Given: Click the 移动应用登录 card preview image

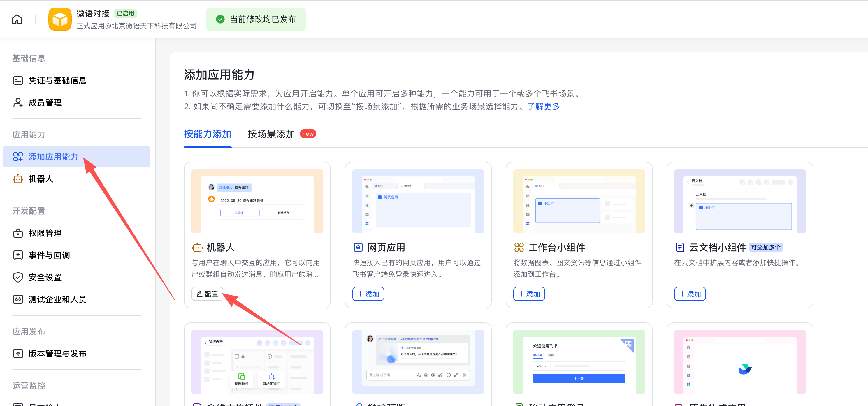Looking at the screenshot, I should [579, 362].
